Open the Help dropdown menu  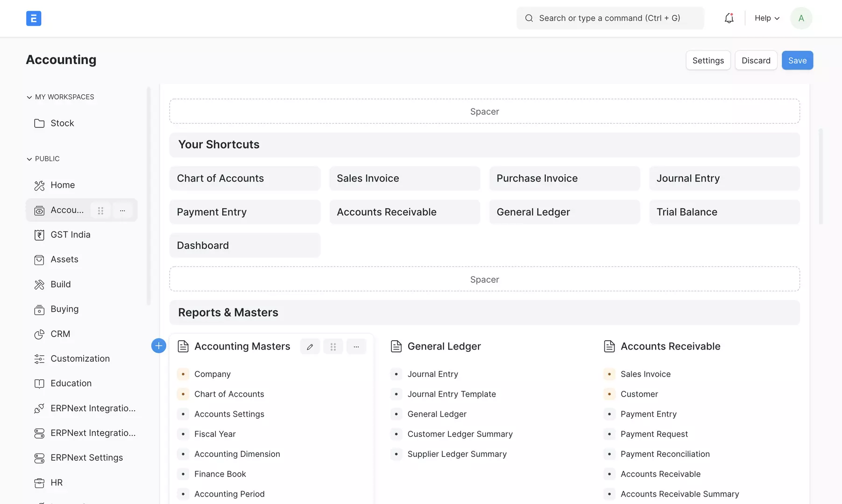pyautogui.click(x=767, y=18)
